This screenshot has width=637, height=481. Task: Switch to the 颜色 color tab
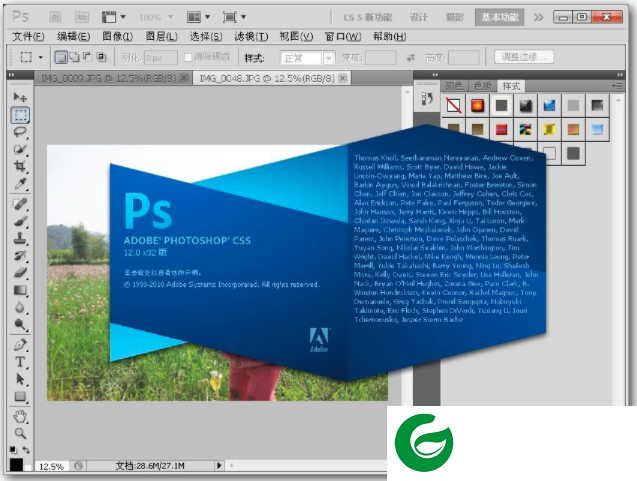pos(454,86)
